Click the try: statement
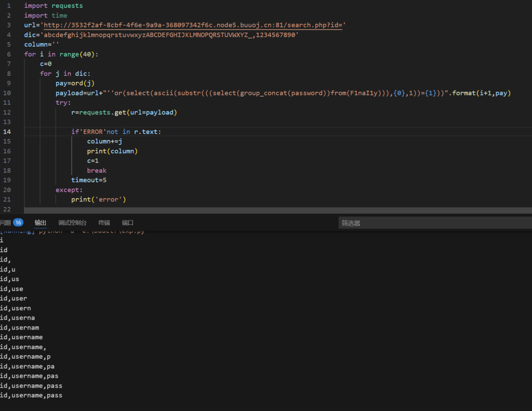 (63, 102)
